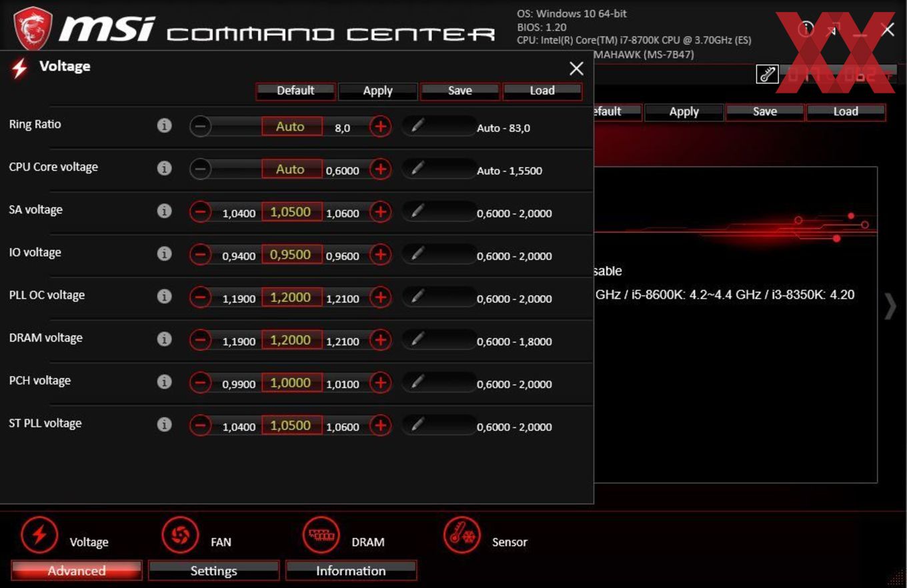Edit DRAM voltage via pencil field

click(x=438, y=340)
